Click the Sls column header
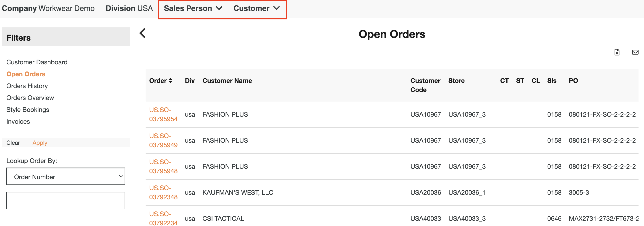644x226 pixels. click(x=552, y=81)
